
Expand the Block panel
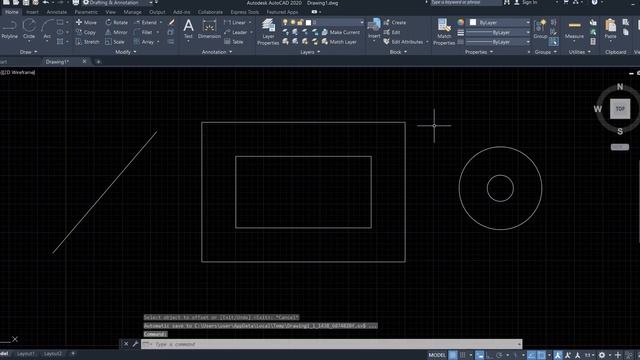coord(398,52)
